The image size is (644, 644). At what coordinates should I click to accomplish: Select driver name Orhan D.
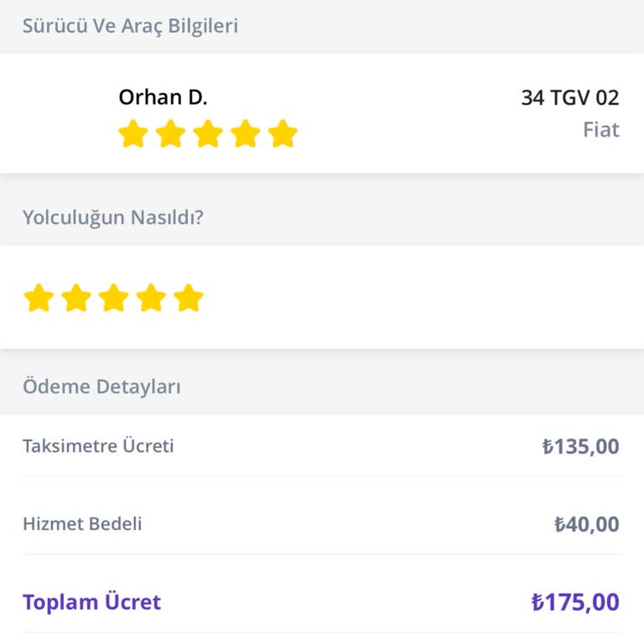(163, 97)
